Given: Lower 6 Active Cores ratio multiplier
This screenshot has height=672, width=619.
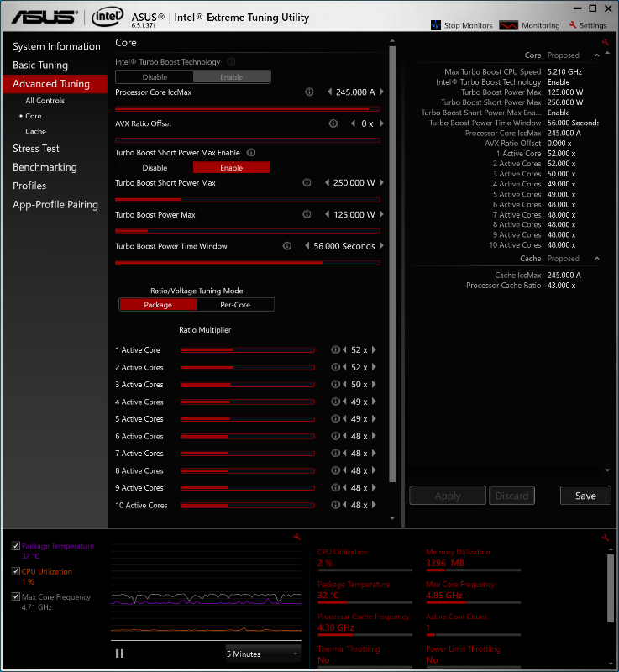Looking at the screenshot, I should [x=344, y=436].
